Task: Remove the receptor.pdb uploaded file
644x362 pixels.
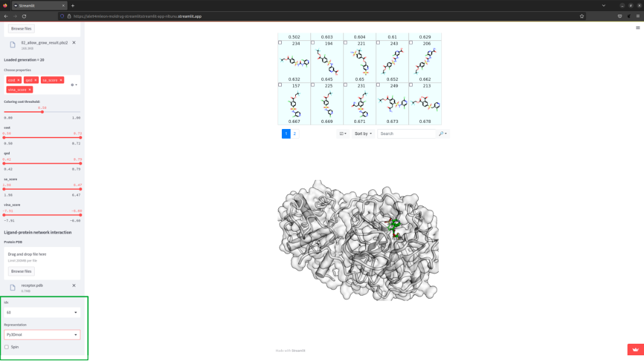Action: pyautogui.click(x=74, y=285)
